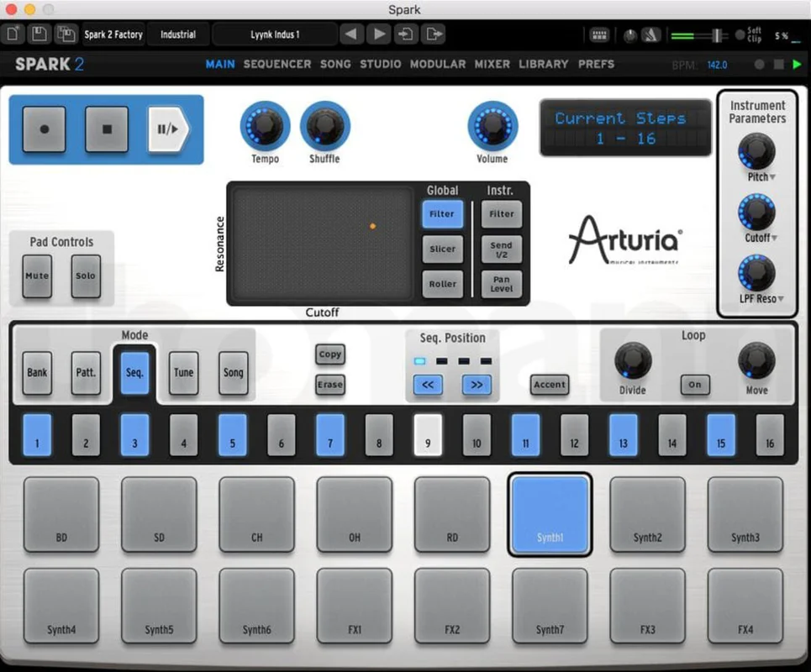Open the virtual keyboard icon

pos(599,35)
